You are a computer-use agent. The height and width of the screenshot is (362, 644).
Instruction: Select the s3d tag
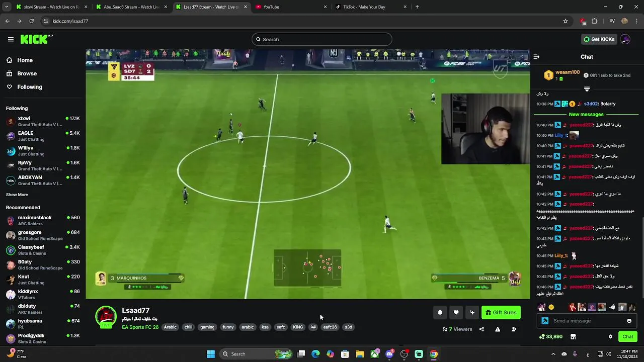[x=348, y=327]
